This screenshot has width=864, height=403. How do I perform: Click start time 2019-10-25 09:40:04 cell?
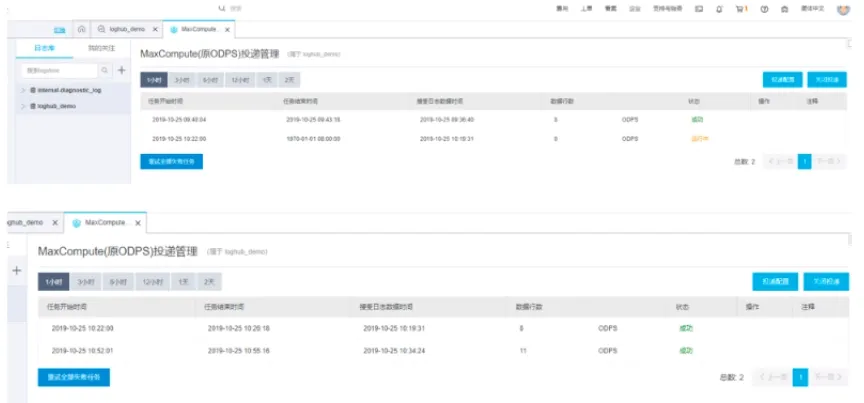tap(179, 120)
